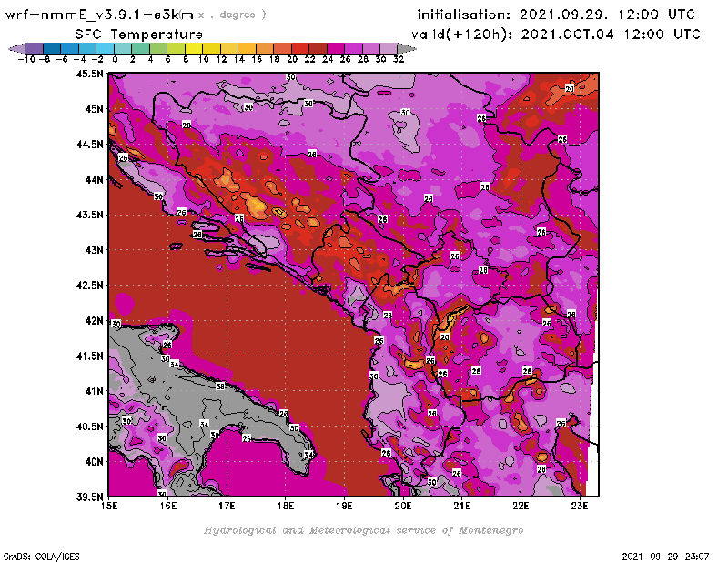This screenshot has height=562, width=728.
Task: Click the '40N' latitude axis label
Action: pyautogui.click(x=95, y=462)
